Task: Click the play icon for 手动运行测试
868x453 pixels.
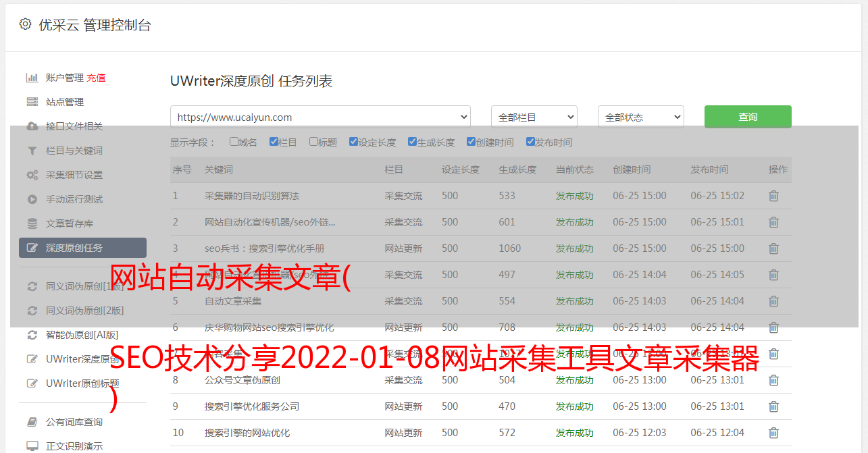Action: [x=32, y=199]
